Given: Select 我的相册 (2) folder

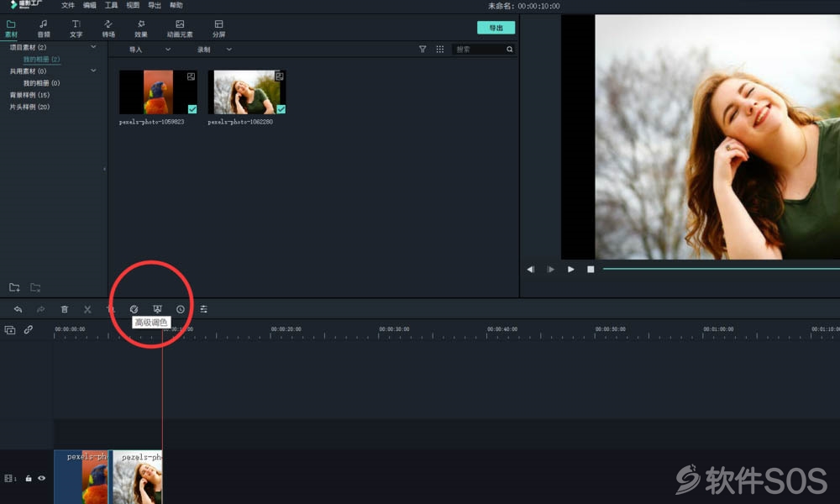Looking at the screenshot, I should click(41, 59).
